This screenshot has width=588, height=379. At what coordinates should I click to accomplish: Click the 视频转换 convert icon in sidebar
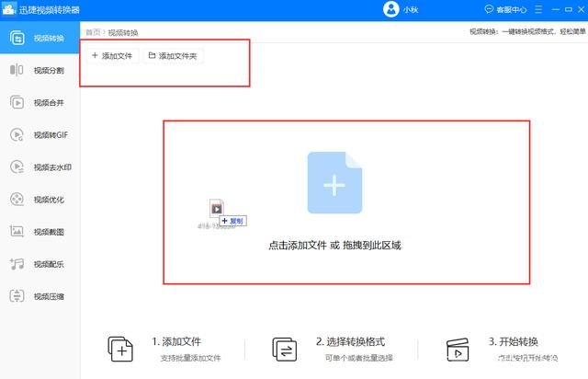click(17, 38)
